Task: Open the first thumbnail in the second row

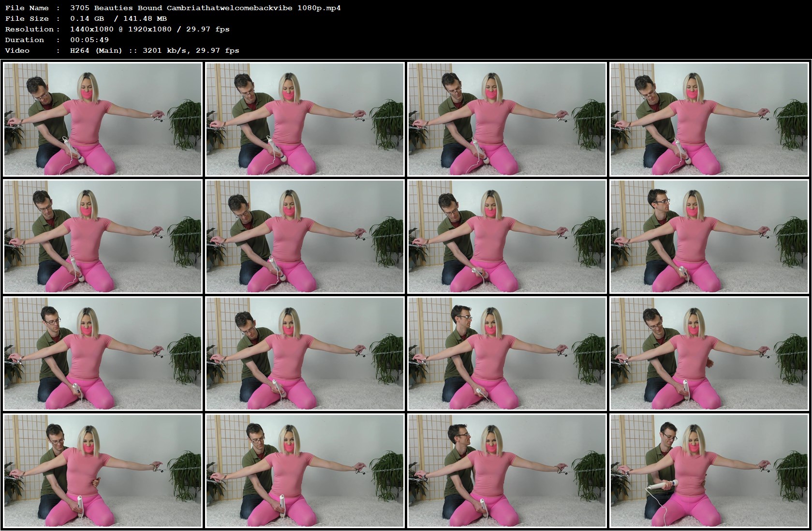Action: 103,236
